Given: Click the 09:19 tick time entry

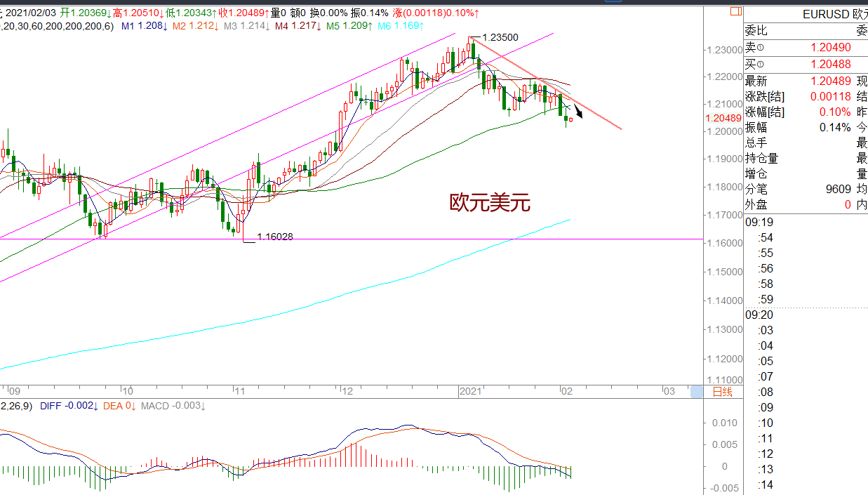Looking at the screenshot, I should coord(759,222).
